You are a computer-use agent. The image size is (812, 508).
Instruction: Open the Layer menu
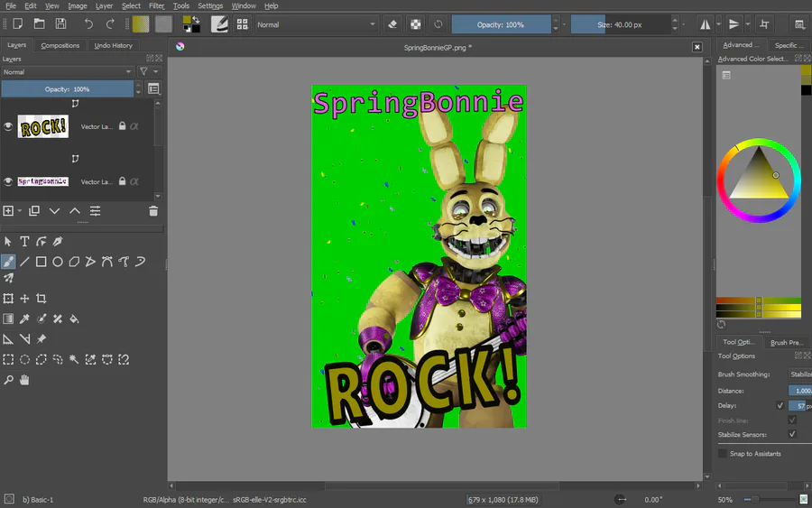coord(104,5)
